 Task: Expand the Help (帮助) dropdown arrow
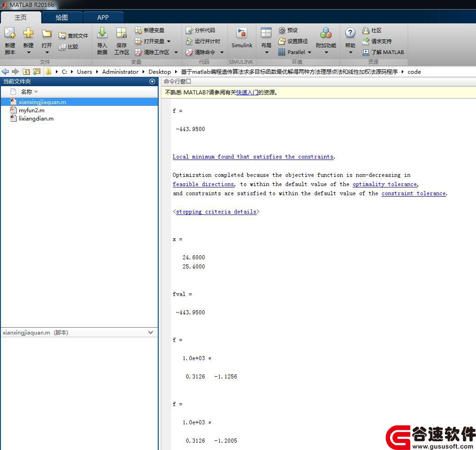pos(351,53)
